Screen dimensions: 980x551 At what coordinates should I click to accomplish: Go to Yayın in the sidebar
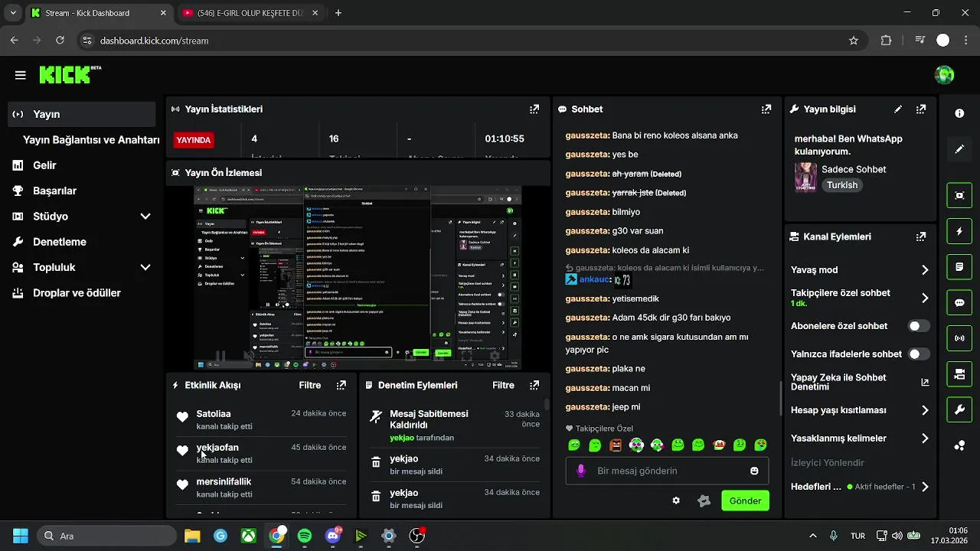[x=81, y=114]
